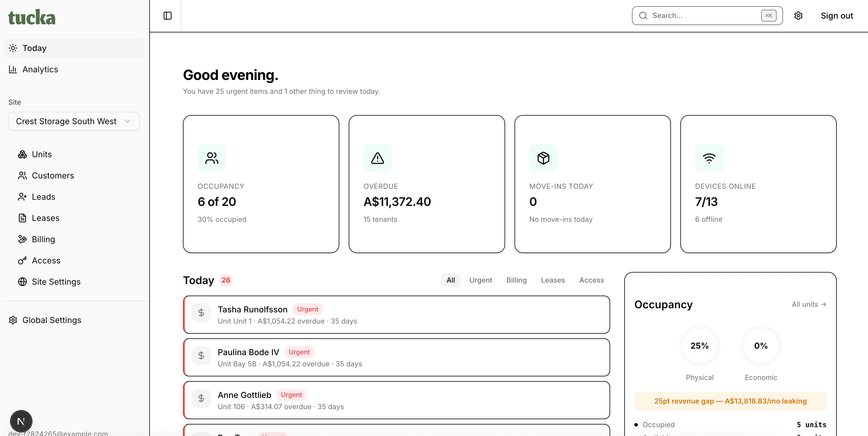Switch to the Urgent filter tab
This screenshot has height=436, width=868.
tap(481, 280)
